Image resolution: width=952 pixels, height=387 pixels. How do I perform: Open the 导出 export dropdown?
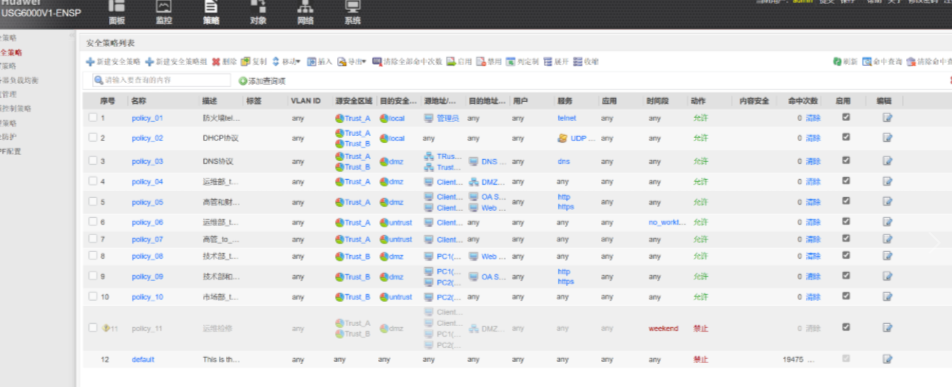tap(352, 62)
